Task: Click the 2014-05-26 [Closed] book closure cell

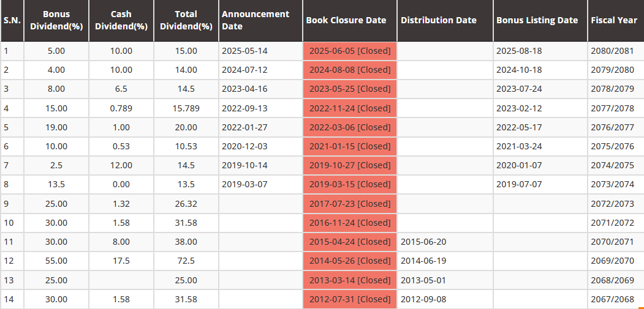Action: (x=350, y=261)
